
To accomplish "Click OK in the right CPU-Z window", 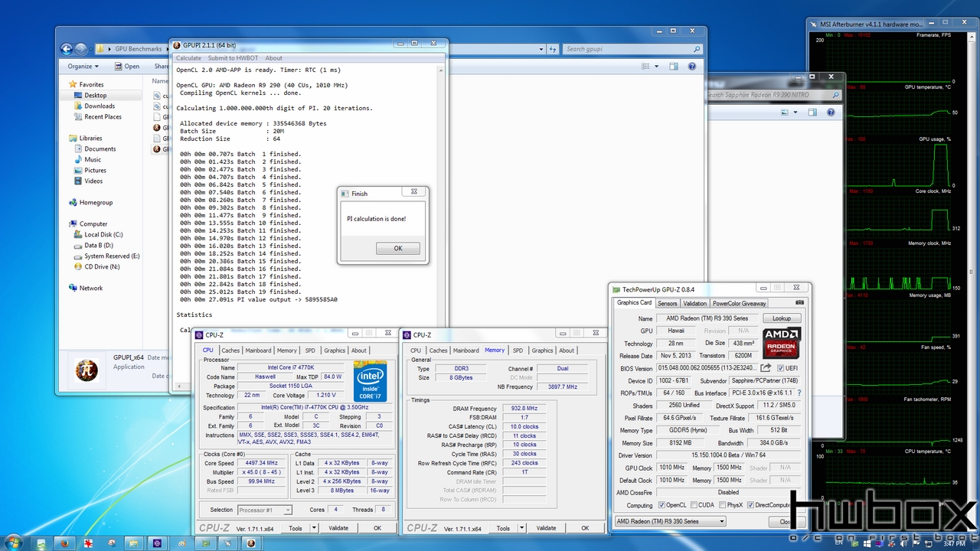I will (x=585, y=528).
